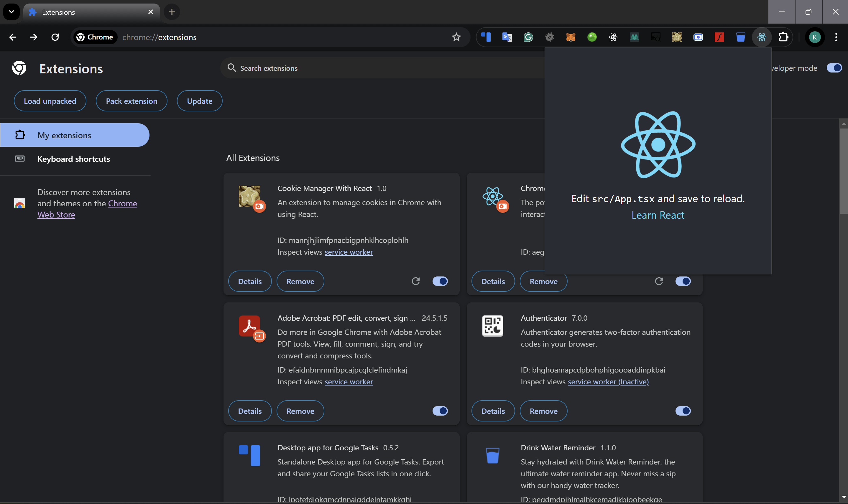Screen dimensions: 848x504
Task: Click the Grammarly extension icon in toolbar
Action: pos(528,37)
